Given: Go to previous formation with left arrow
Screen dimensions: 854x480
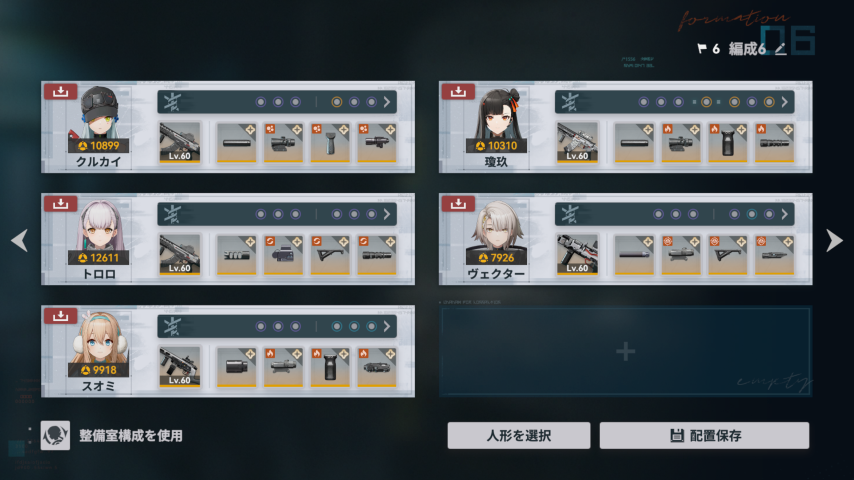Looking at the screenshot, I should (20, 240).
